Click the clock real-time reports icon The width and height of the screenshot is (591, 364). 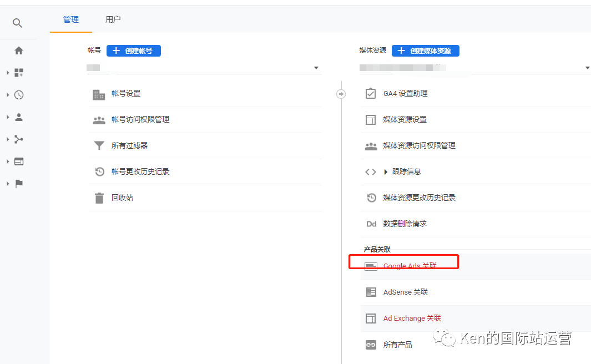pos(19,95)
